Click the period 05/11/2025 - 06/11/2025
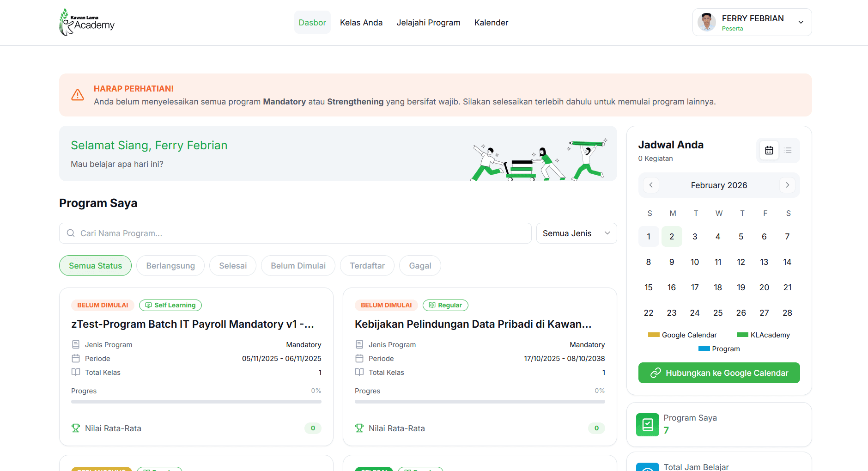The width and height of the screenshot is (868, 471). click(282, 358)
